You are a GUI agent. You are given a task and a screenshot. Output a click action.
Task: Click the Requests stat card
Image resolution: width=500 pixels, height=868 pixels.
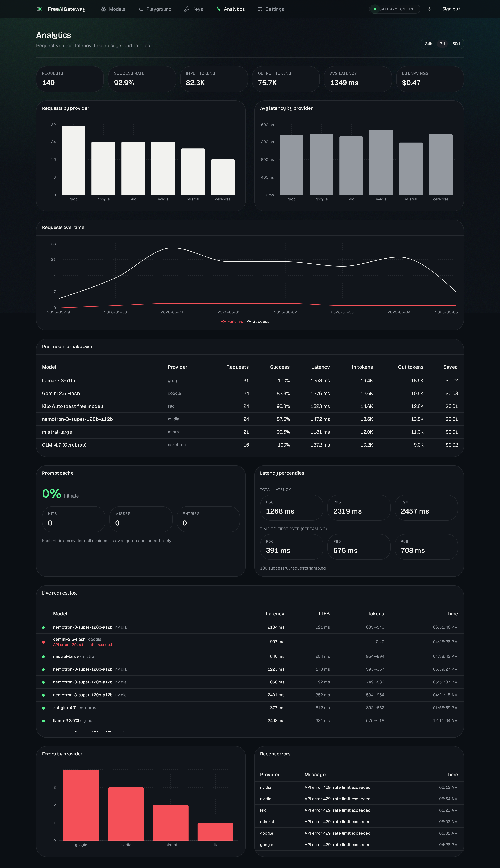coord(70,79)
